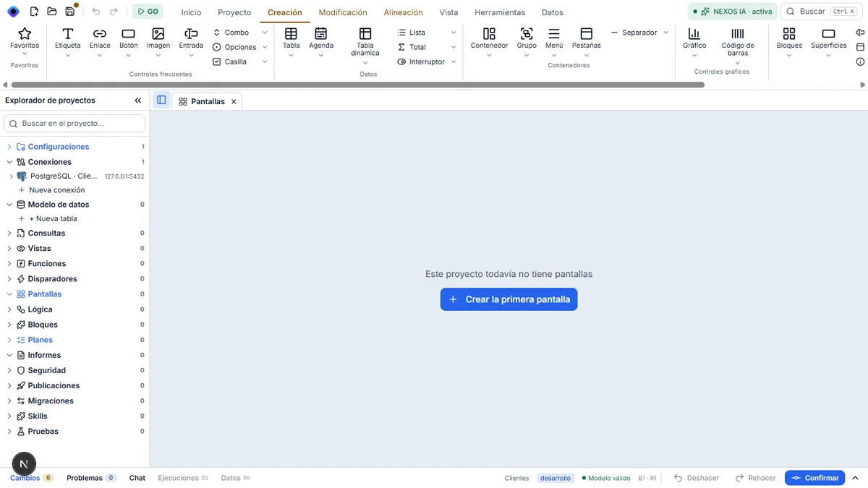Image resolution: width=868 pixels, height=488 pixels.
Task: Click the new file icon in title bar
Action: point(34,12)
